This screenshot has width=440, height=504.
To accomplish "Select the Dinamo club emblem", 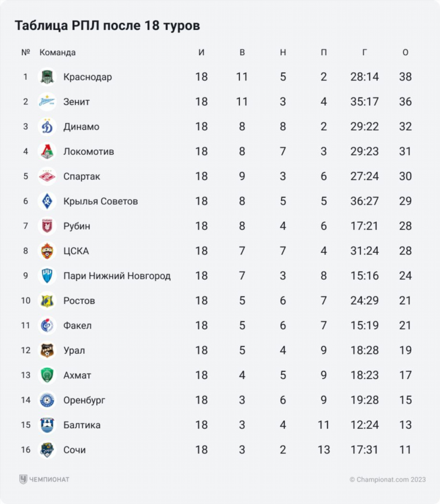I will click(x=48, y=127).
